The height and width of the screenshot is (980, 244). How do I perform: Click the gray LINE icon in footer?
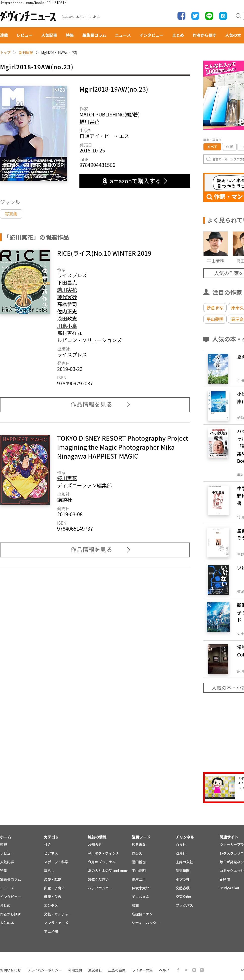click(194, 970)
